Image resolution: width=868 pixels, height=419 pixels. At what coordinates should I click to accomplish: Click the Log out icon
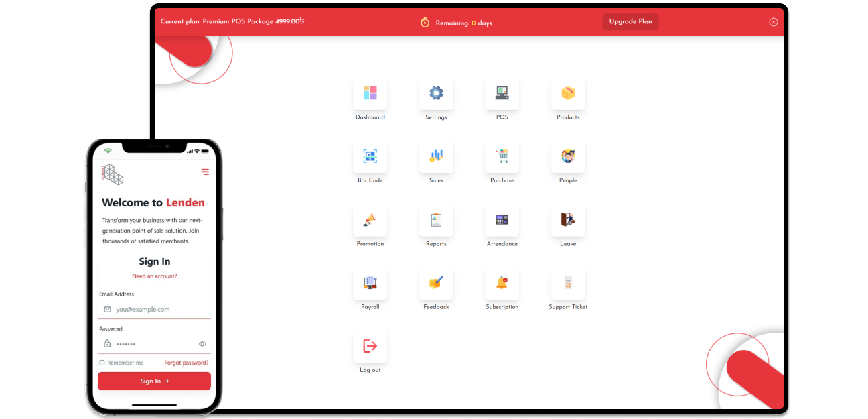pyautogui.click(x=370, y=346)
